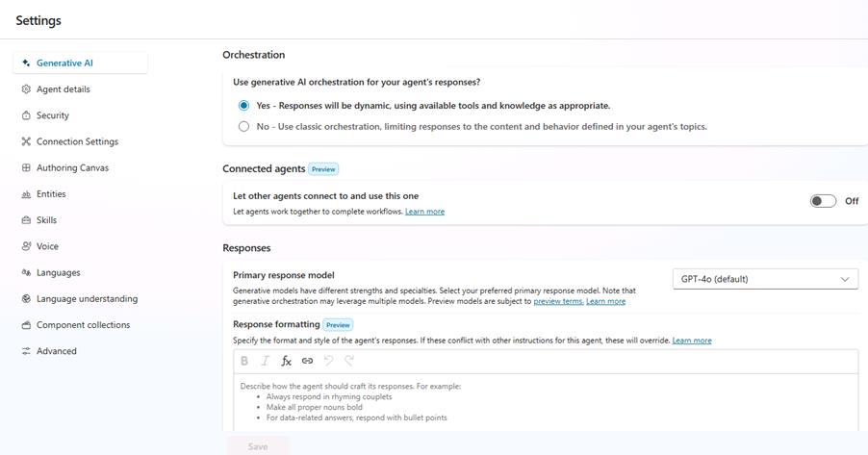Click the Security lock icon in sidebar

pos(26,115)
